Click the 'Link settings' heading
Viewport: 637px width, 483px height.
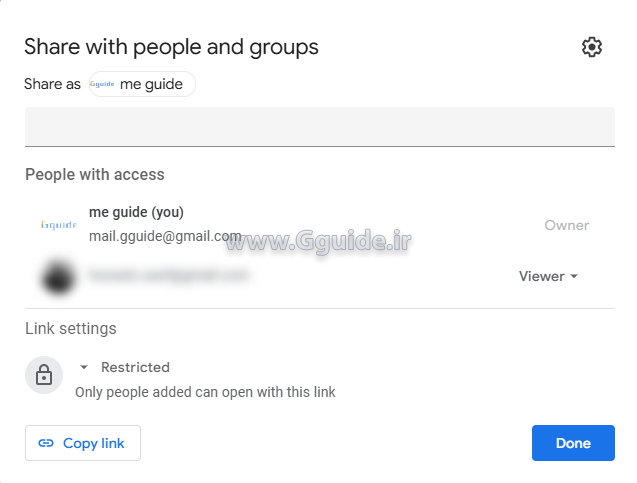click(x=70, y=328)
